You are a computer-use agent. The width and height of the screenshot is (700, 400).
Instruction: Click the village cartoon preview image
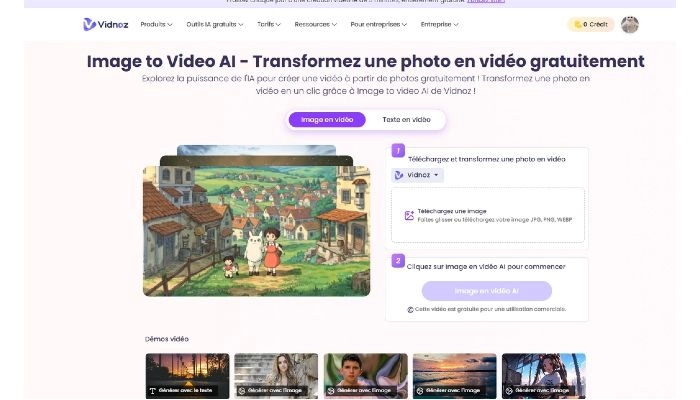(256, 231)
